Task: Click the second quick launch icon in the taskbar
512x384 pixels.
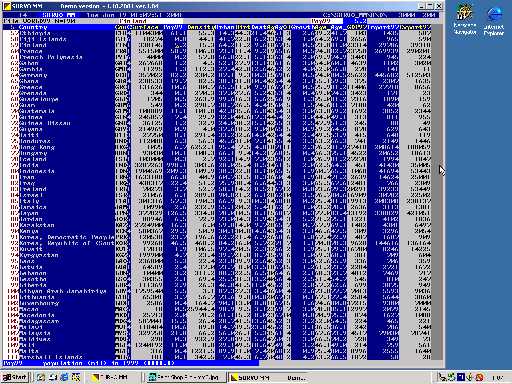Action: (x=53, y=377)
